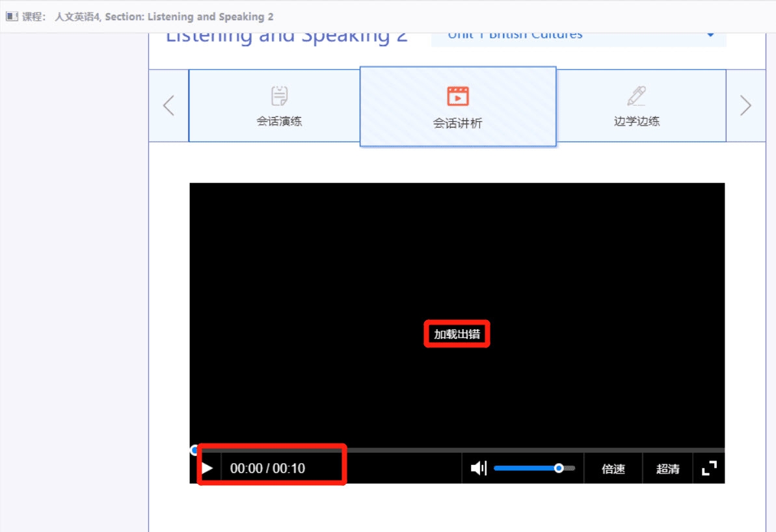Viewport: 776px width, 532px height.
Task: Show next sections with the right chevron
Action: (x=745, y=105)
